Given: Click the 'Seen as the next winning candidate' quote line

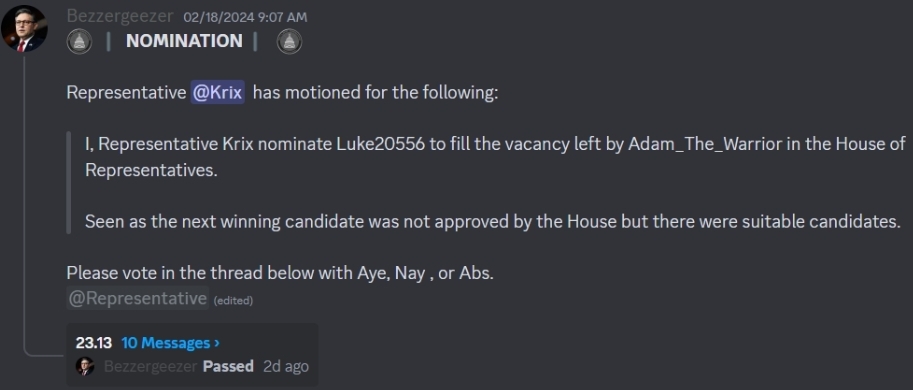Looking at the screenshot, I should [x=493, y=221].
